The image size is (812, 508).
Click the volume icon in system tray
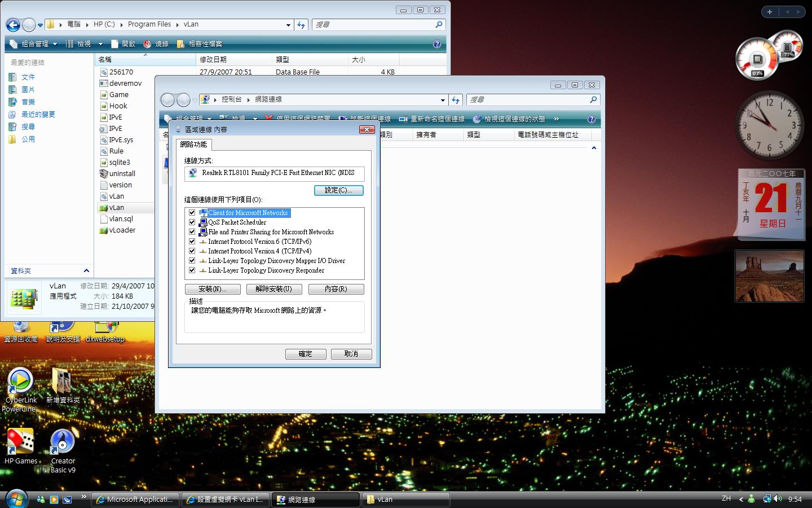point(778,499)
